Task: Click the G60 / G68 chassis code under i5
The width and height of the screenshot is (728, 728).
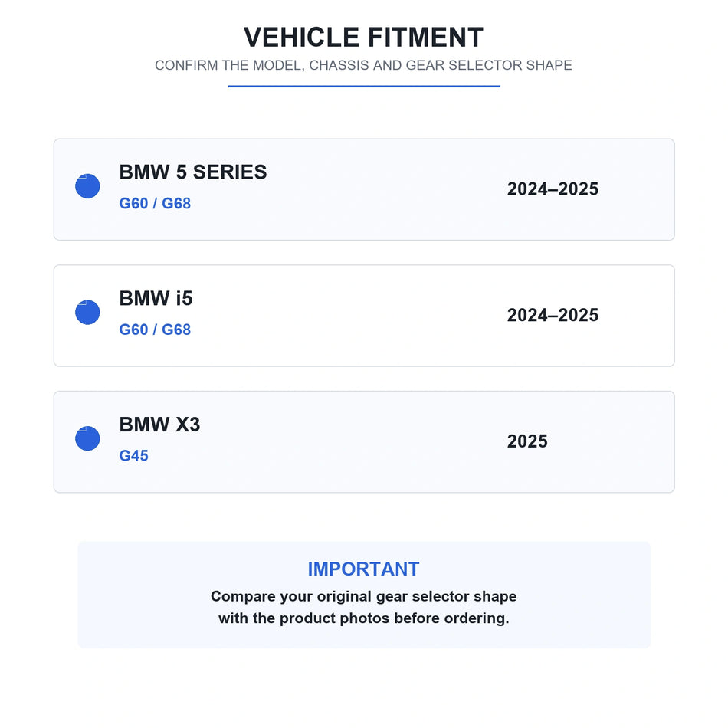Action: 155,330
